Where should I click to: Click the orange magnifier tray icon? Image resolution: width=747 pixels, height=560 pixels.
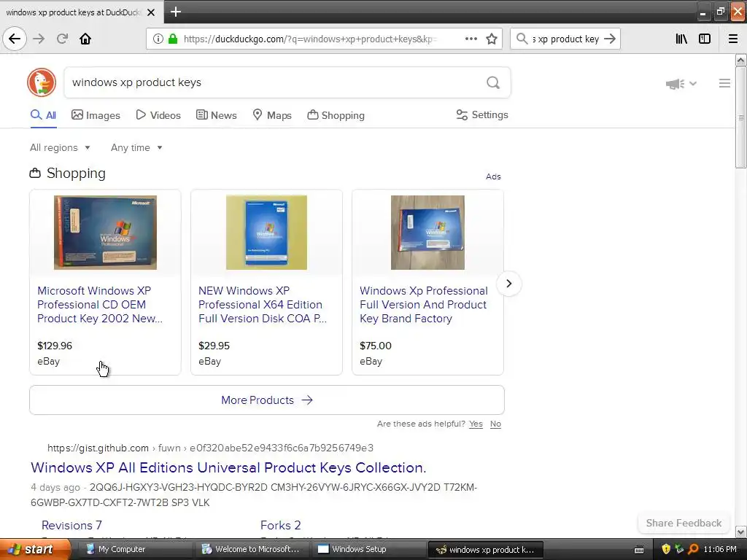click(x=693, y=549)
